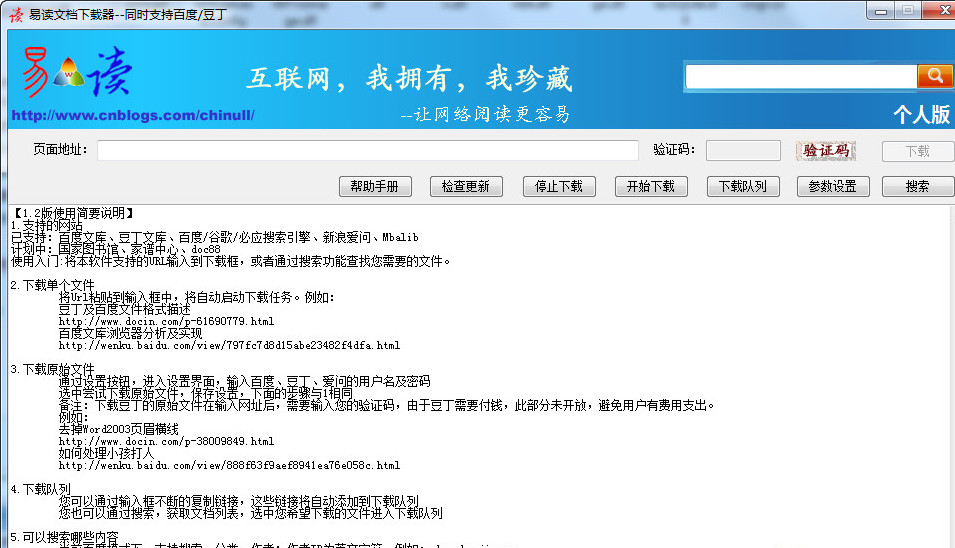Click the '3. 下载原始文件' heading

coord(53,369)
